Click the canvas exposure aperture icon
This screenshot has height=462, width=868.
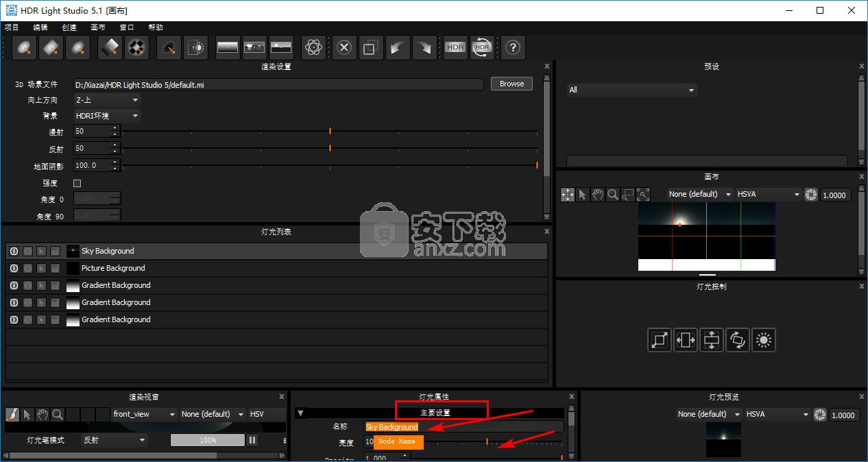[811, 195]
